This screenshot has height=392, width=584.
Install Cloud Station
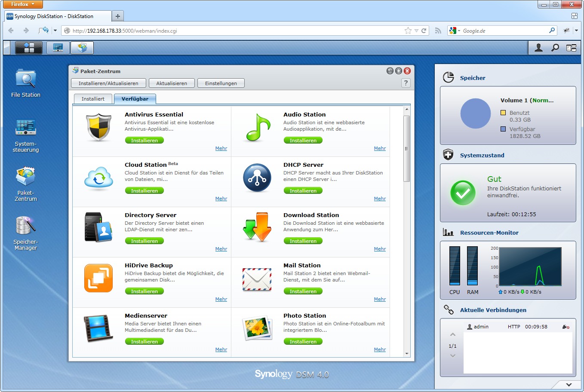pos(144,191)
